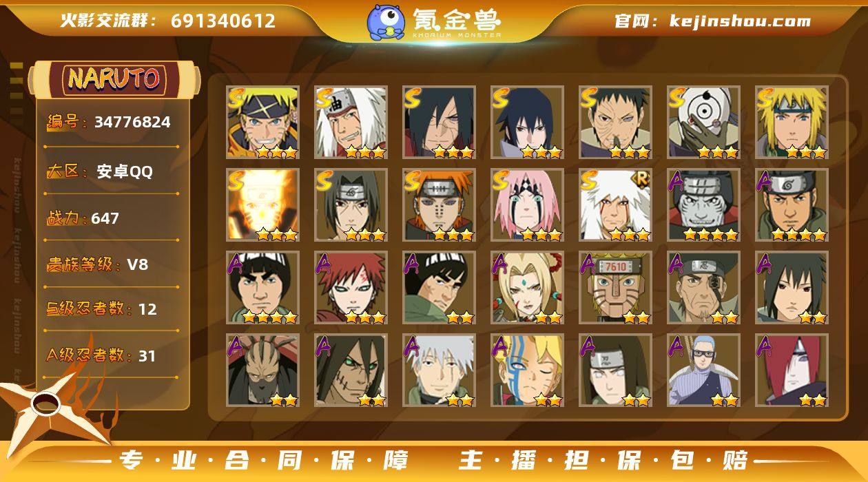Screen dimensions: 868x482
Task: Click the silver-haired Kakashi portrait
Action: [439, 370]
